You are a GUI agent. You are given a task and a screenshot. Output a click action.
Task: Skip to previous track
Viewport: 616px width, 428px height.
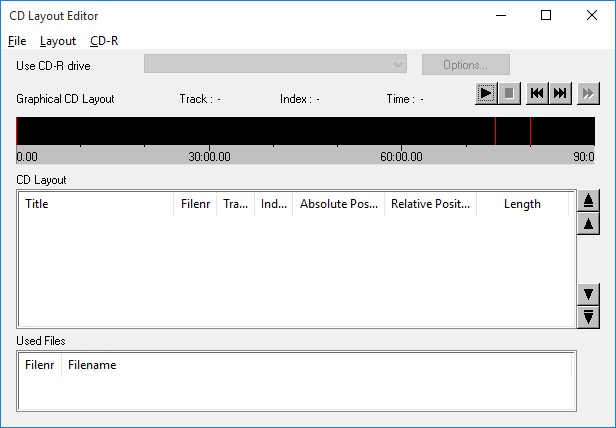(x=537, y=94)
